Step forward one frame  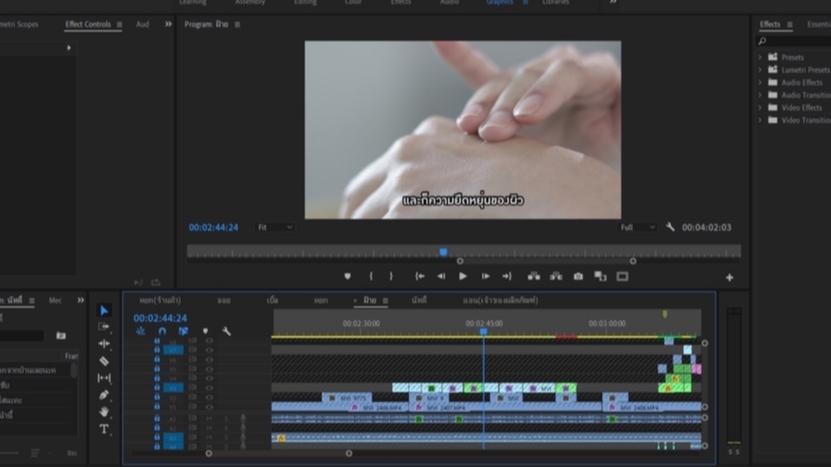click(485, 276)
